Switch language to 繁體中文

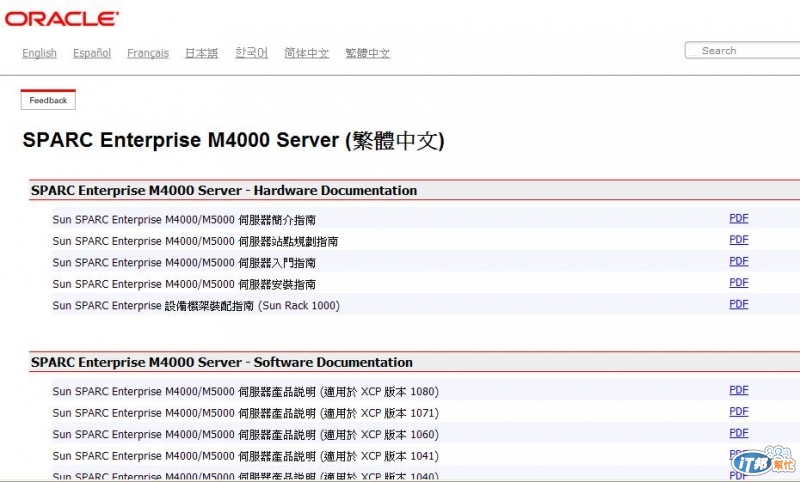[x=367, y=53]
